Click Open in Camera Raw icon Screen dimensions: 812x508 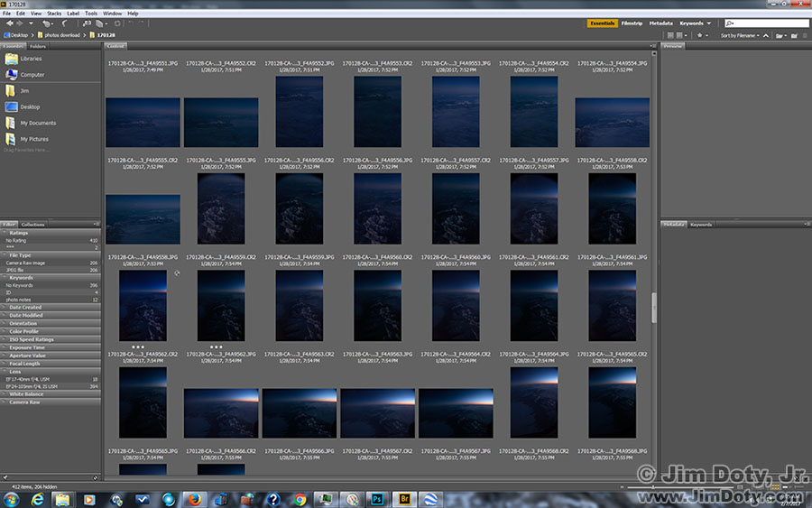tap(117, 23)
